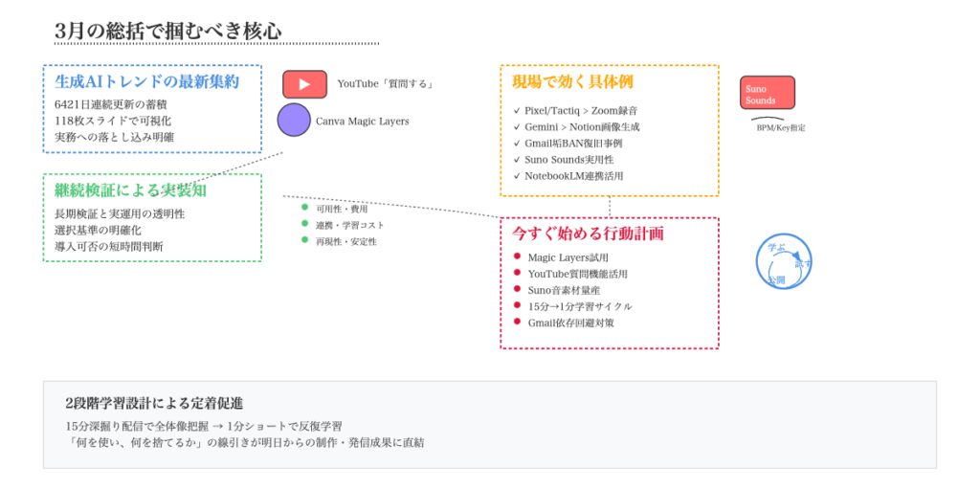Click the slide title 3月の総括で掴むべき核心
This screenshot has width=980, height=490.
(x=168, y=31)
